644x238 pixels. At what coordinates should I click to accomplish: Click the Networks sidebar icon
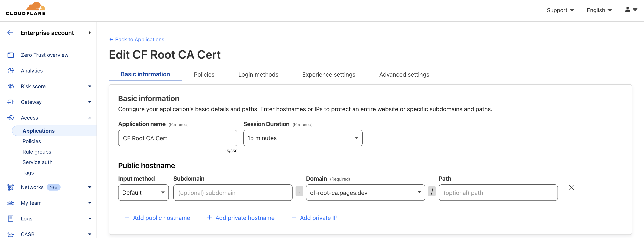[10, 187]
